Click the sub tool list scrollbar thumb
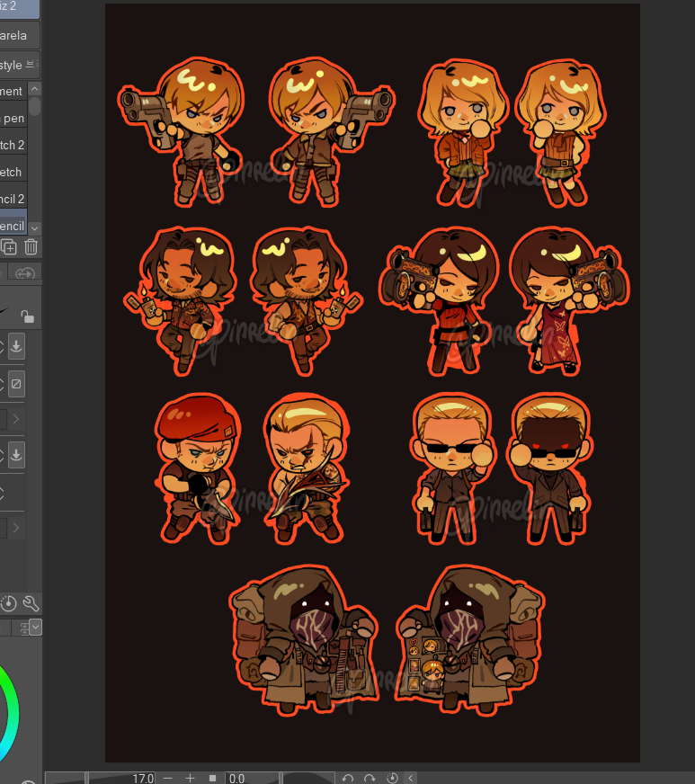 coord(34,106)
